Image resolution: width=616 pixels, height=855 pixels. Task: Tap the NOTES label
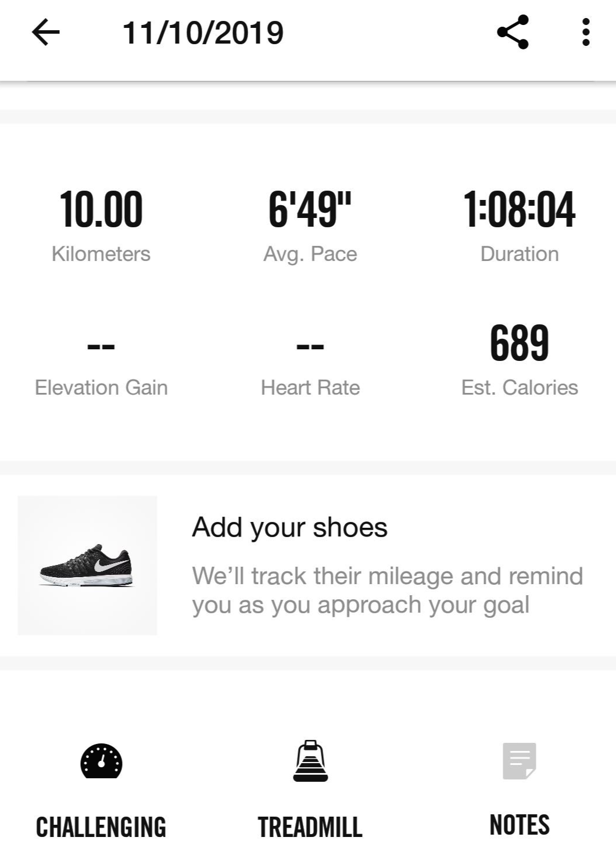(x=520, y=825)
